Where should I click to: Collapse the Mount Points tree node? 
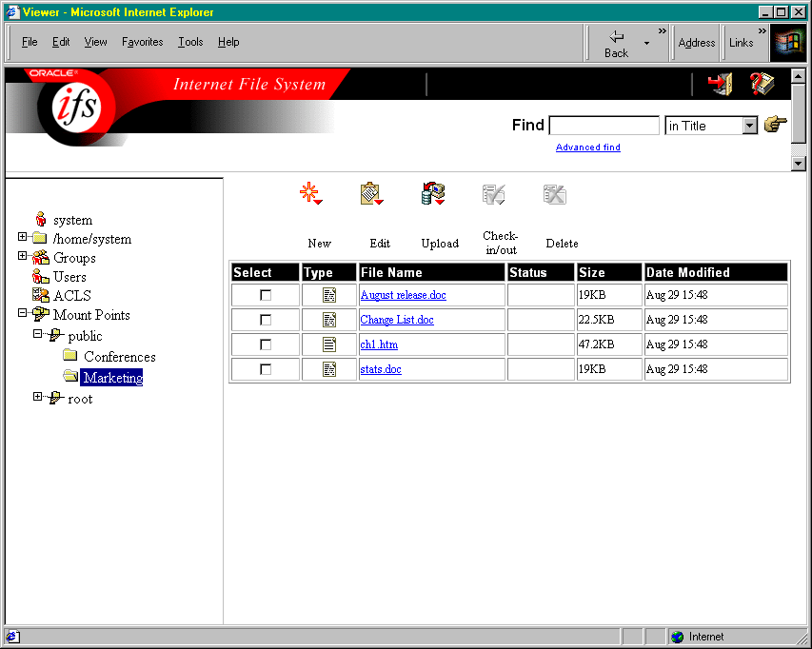pos(22,312)
